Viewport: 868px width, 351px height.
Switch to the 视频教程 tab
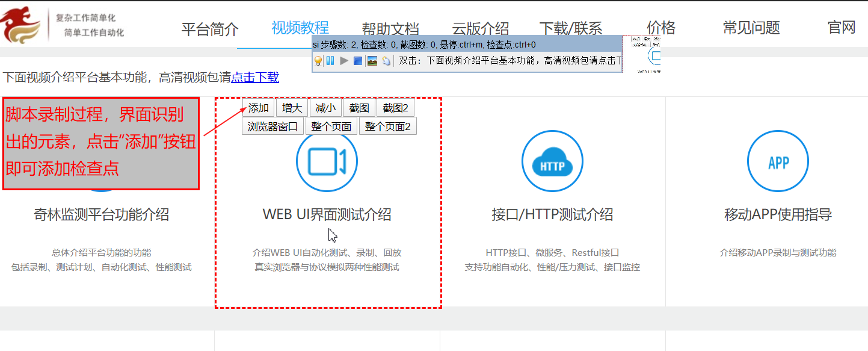(300, 28)
